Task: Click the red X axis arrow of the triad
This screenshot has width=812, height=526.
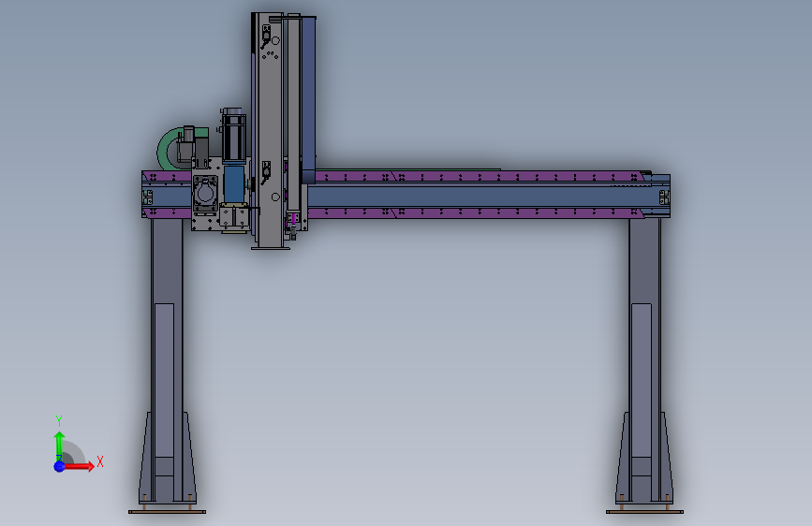Action: coord(79,466)
